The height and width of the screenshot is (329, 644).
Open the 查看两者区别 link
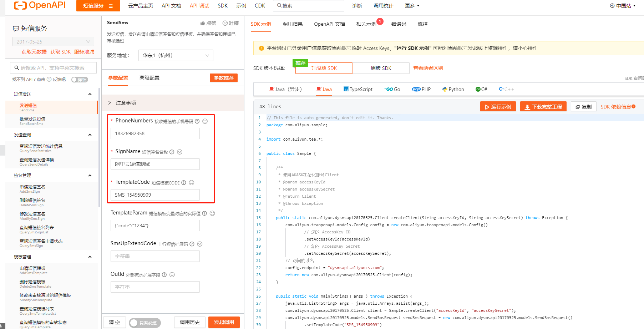[x=428, y=68]
